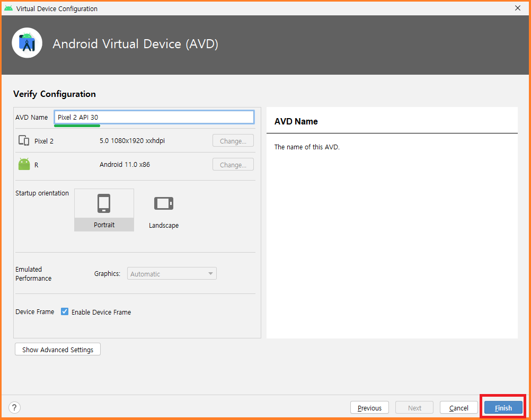Go back with the Previous button
The width and height of the screenshot is (531, 420).
click(369, 407)
